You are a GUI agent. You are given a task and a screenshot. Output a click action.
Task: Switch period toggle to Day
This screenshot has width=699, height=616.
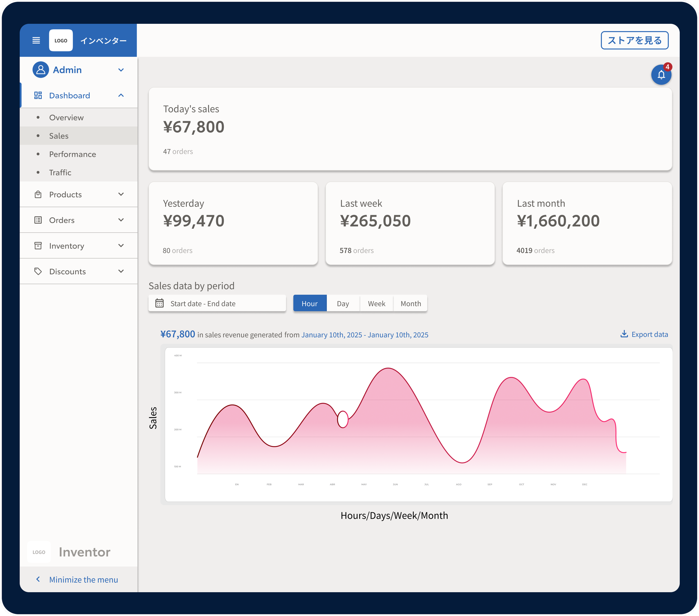[x=343, y=303]
